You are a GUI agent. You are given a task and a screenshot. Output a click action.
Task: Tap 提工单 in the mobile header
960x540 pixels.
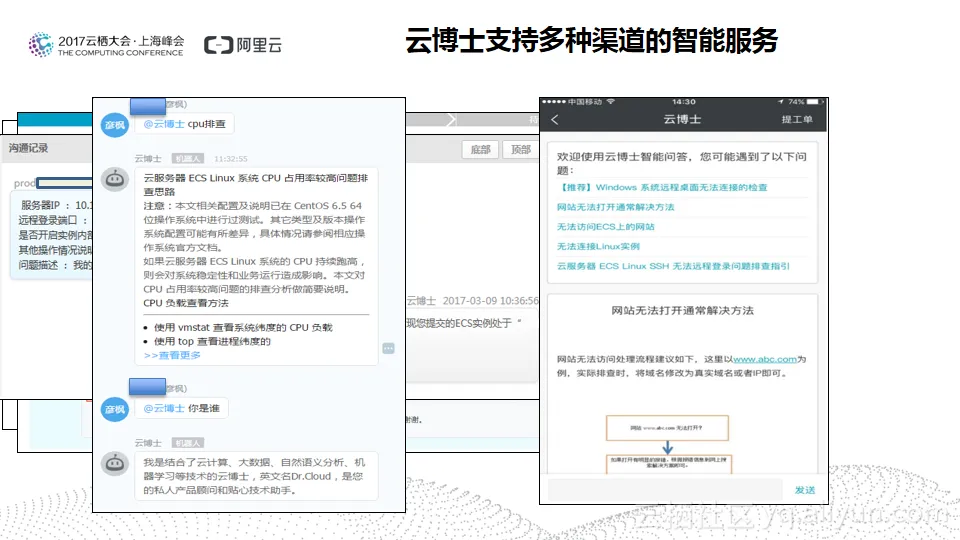click(797, 119)
